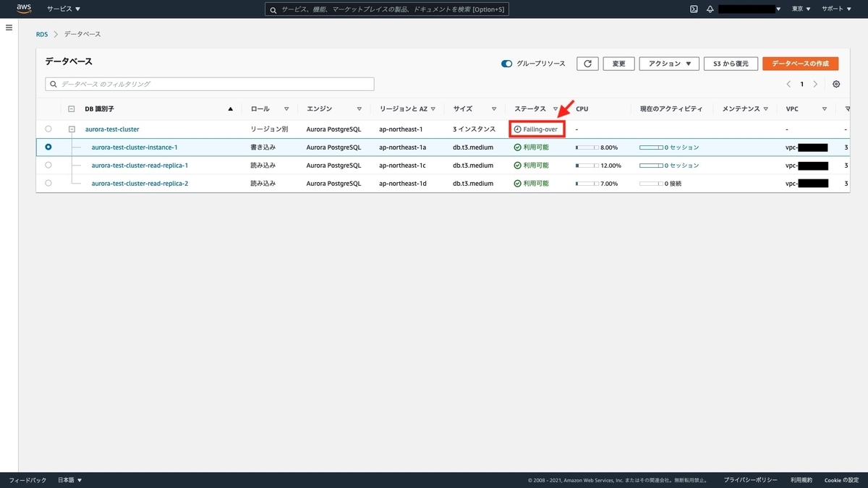Select radio for aurora-test-cluster-read-replica-1
The image size is (868, 488).
coord(48,166)
